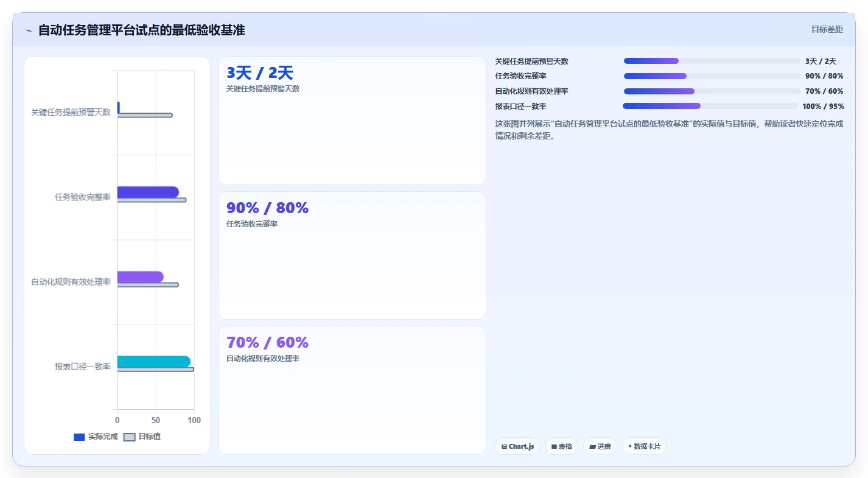Click the gray 自动化规则有效处理率 target chart bar
This screenshot has width=868, height=478.
coord(148,285)
